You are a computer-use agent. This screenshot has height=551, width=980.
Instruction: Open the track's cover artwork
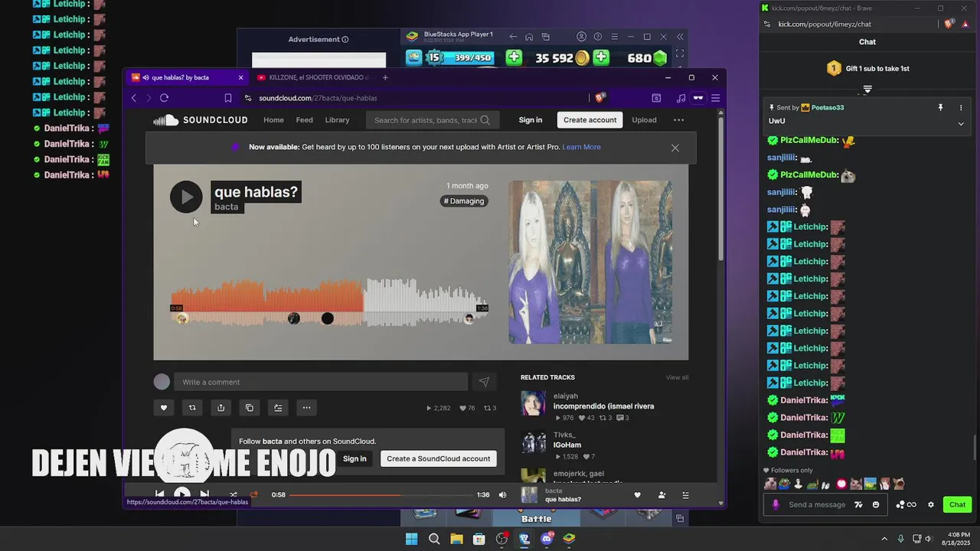(590, 262)
